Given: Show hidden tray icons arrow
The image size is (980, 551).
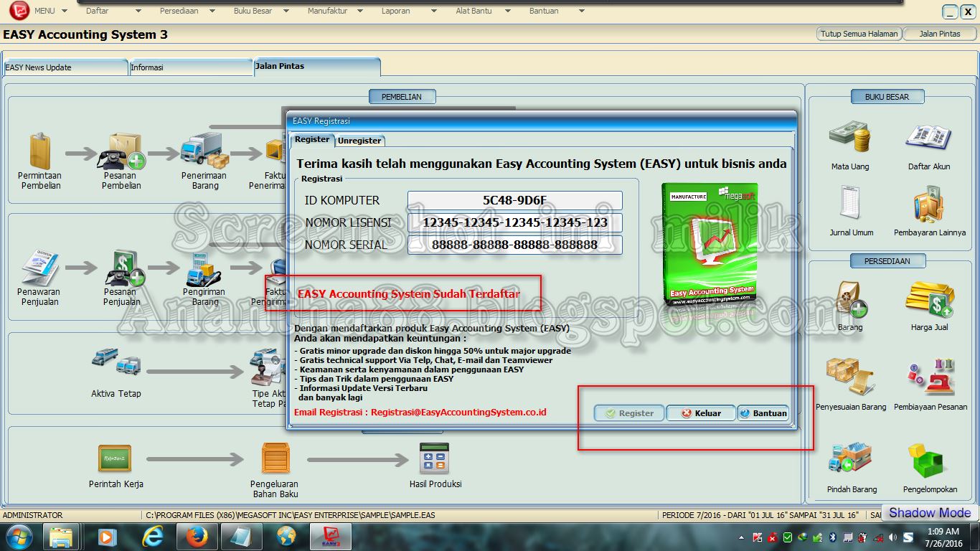Looking at the screenshot, I should (742, 537).
